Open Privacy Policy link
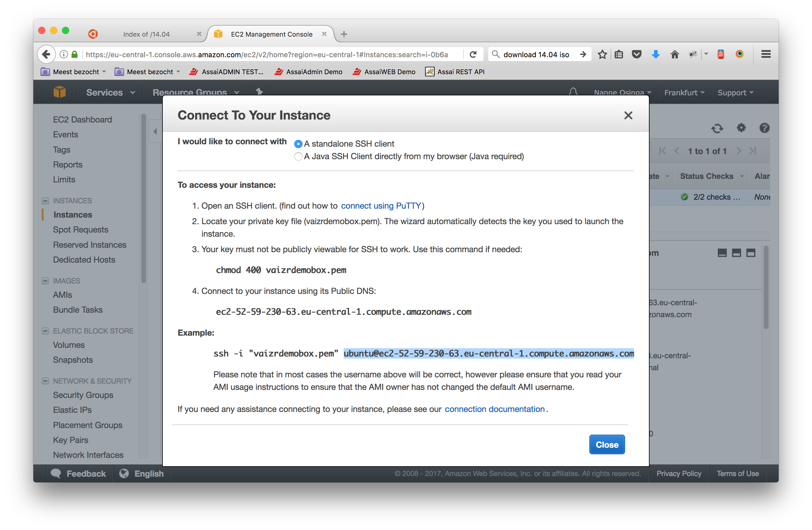Screen dimensions: 812x530 click(x=678, y=473)
